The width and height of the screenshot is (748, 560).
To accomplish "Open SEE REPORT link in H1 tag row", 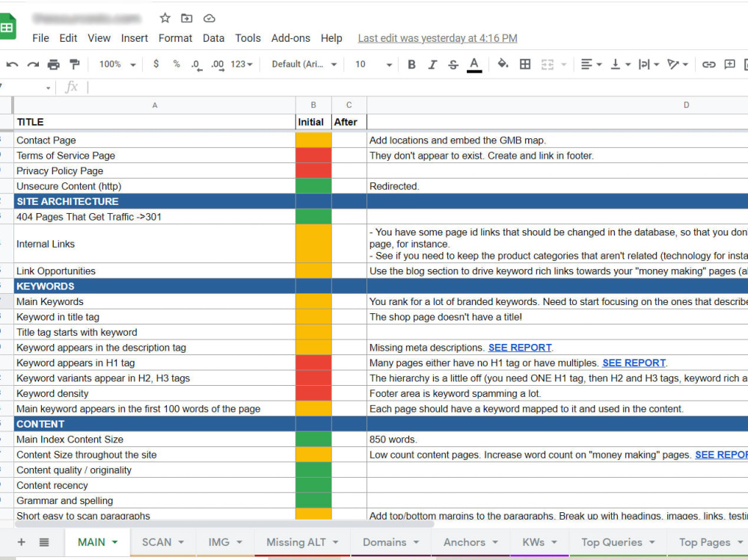I will 634,363.
